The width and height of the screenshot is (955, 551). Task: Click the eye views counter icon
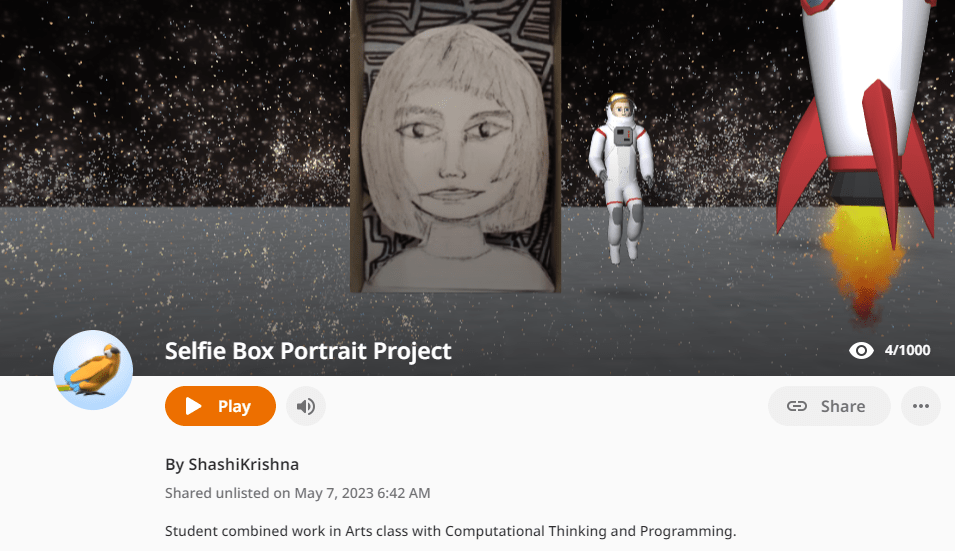pos(861,350)
